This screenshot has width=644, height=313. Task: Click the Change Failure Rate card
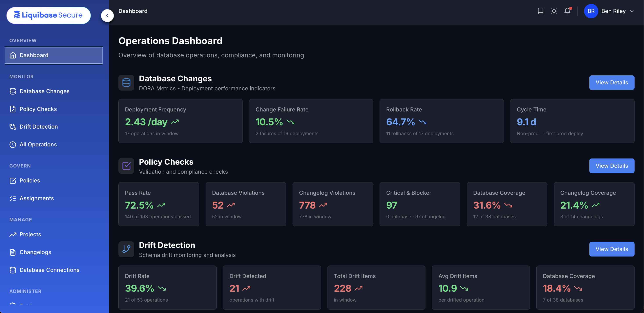[x=311, y=121]
